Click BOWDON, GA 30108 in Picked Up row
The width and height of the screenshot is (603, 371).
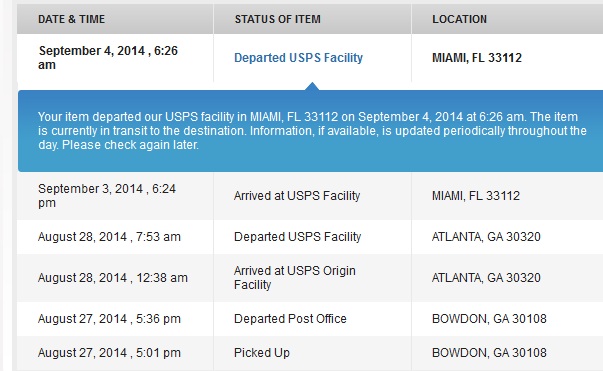[x=489, y=353]
